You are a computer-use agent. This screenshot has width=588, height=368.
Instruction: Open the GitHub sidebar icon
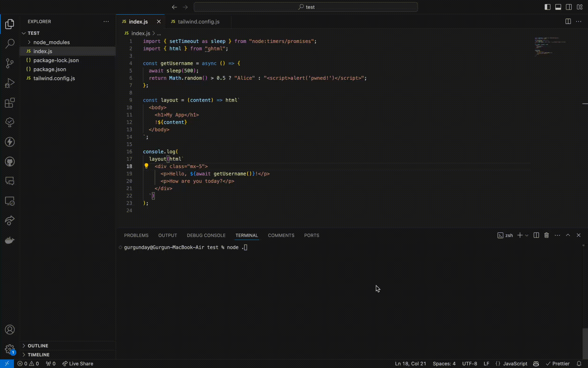[x=10, y=162]
